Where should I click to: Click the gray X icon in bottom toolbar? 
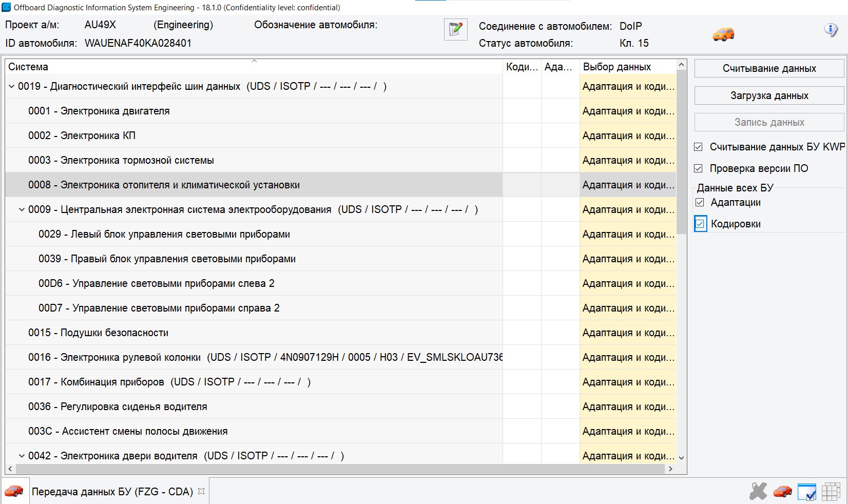click(x=758, y=491)
